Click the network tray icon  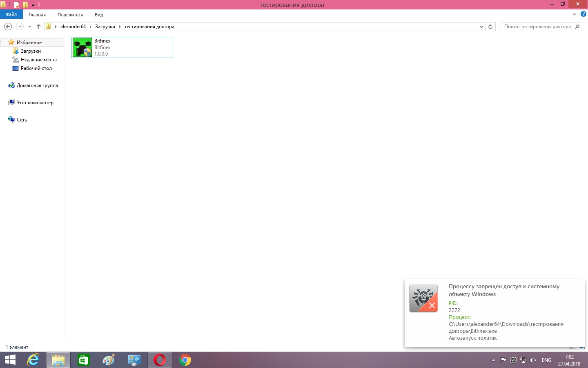(x=523, y=360)
